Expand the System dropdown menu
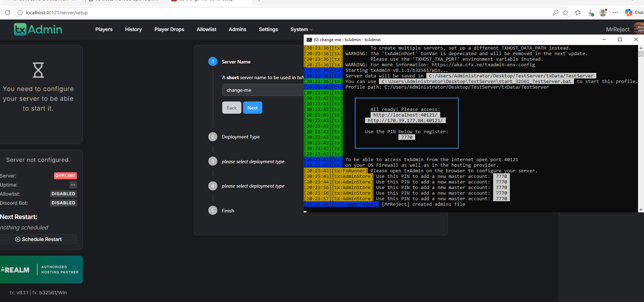This screenshot has height=302, width=644. 302,29
